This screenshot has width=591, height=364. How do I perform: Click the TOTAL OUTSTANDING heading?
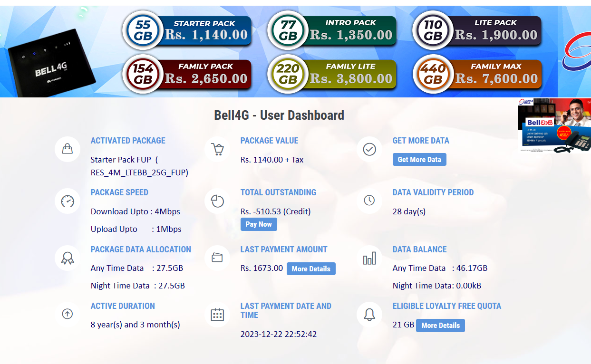(x=278, y=192)
